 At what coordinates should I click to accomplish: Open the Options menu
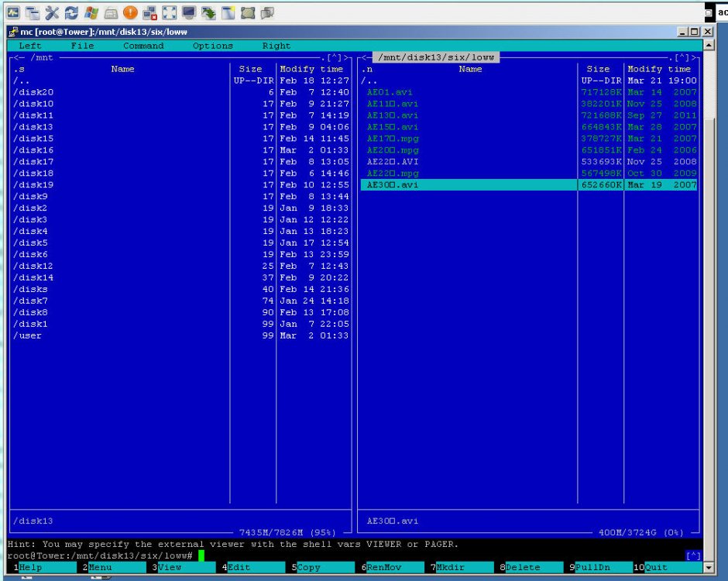213,46
